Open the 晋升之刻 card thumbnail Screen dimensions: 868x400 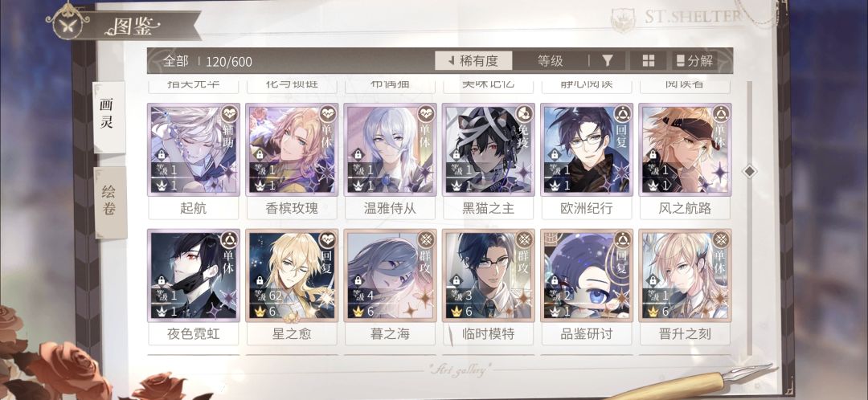coord(685,276)
